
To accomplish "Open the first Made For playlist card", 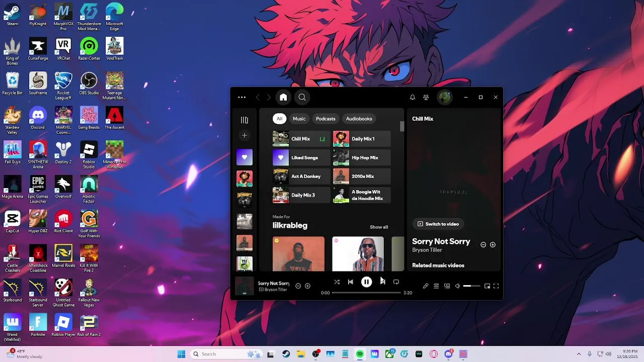I will [x=299, y=254].
